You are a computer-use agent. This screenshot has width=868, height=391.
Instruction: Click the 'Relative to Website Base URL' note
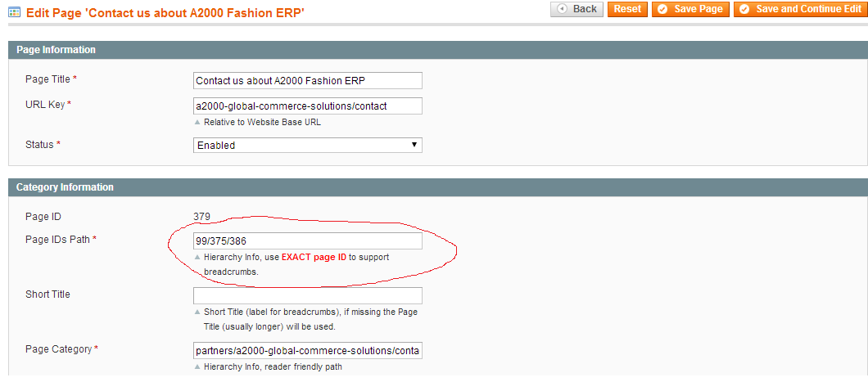[x=262, y=122]
